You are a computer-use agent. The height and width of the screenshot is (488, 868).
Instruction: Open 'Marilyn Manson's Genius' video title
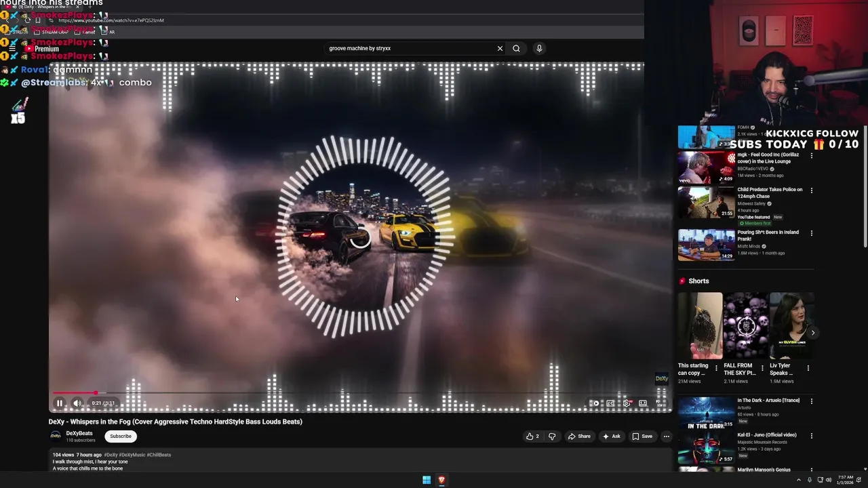(764, 470)
